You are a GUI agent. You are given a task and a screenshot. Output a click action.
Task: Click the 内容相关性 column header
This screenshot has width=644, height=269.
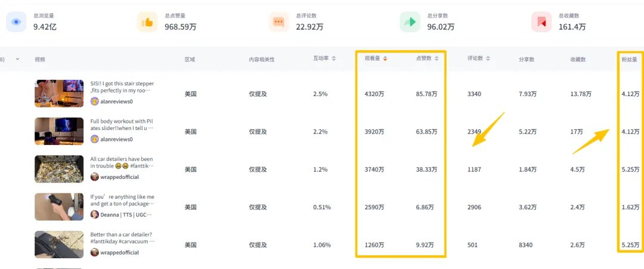click(x=261, y=59)
